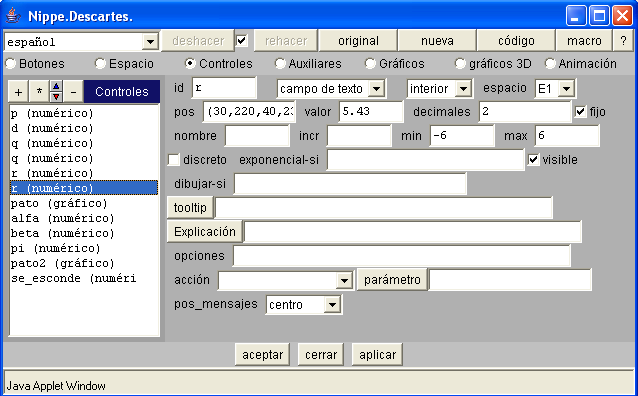Click the valor input field
Viewport: 638px width, 396px height.
371,112
